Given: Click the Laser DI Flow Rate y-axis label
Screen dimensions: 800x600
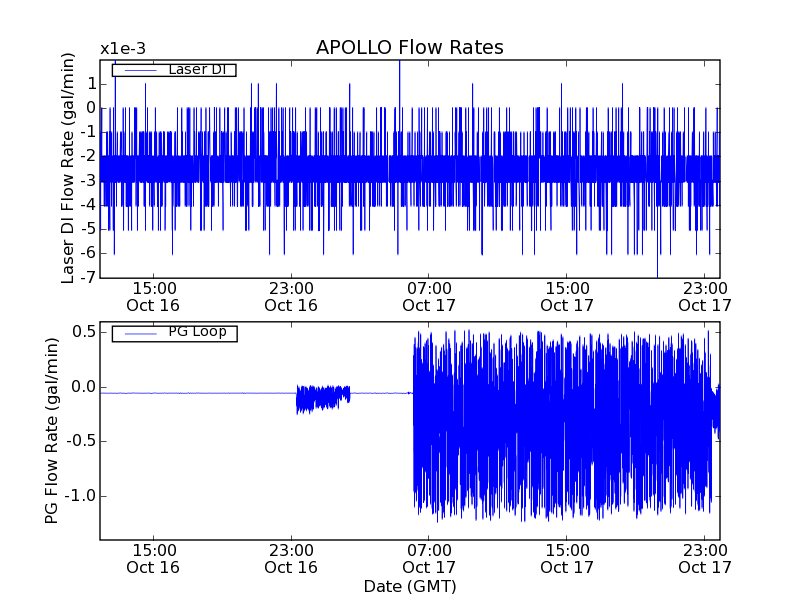Looking at the screenshot, I should point(69,169).
